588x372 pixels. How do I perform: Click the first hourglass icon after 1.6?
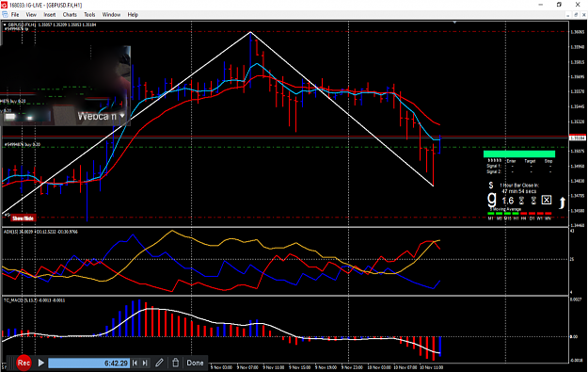[x=521, y=201]
